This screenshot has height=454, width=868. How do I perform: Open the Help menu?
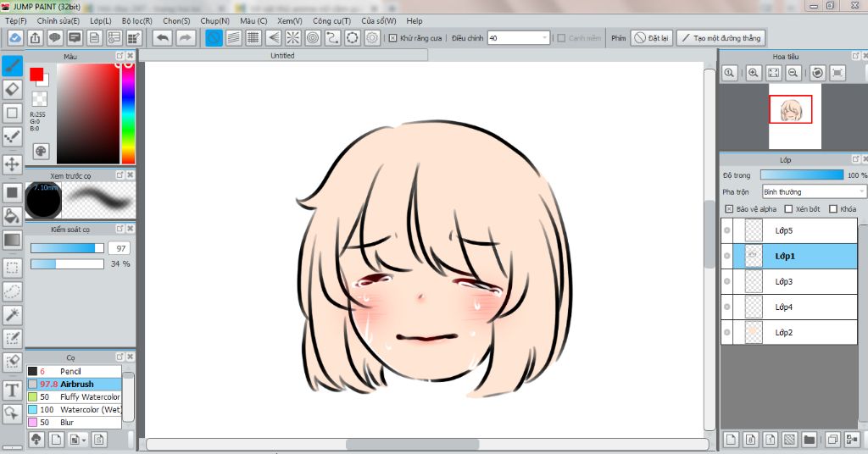click(x=414, y=21)
